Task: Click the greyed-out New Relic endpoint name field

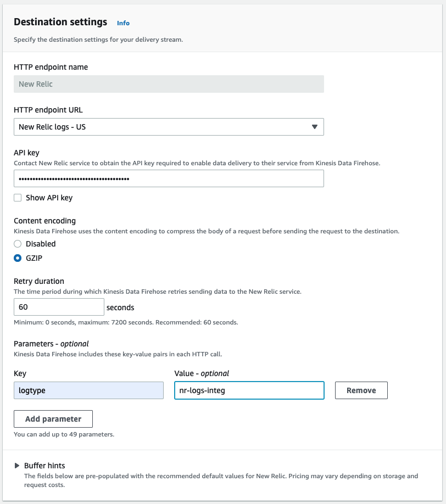Action: (x=168, y=84)
